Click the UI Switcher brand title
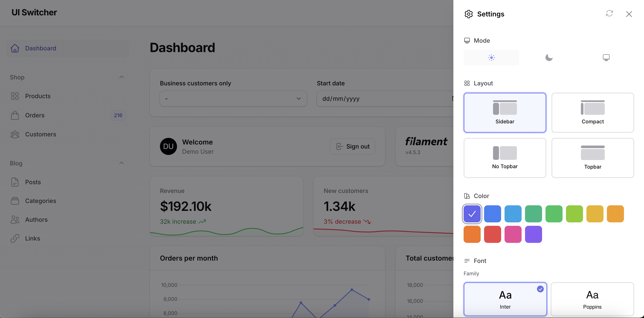The width and height of the screenshot is (644, 318). 34,13
